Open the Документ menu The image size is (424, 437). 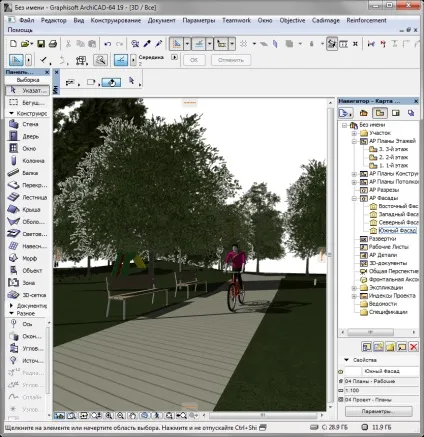pyautogui.click(x=161, y=20)
